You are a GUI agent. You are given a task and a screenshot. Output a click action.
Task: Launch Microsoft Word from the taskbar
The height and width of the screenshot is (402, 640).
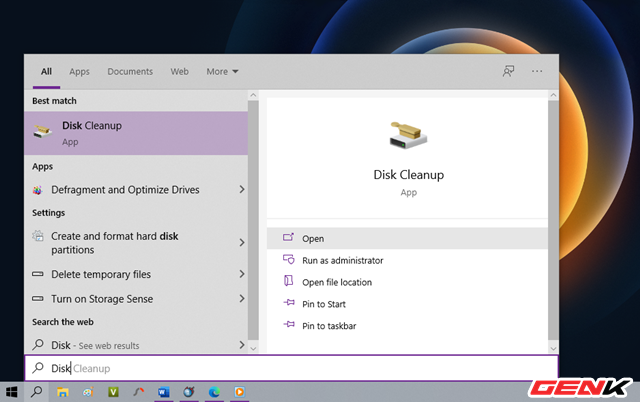tap(164, 391)
